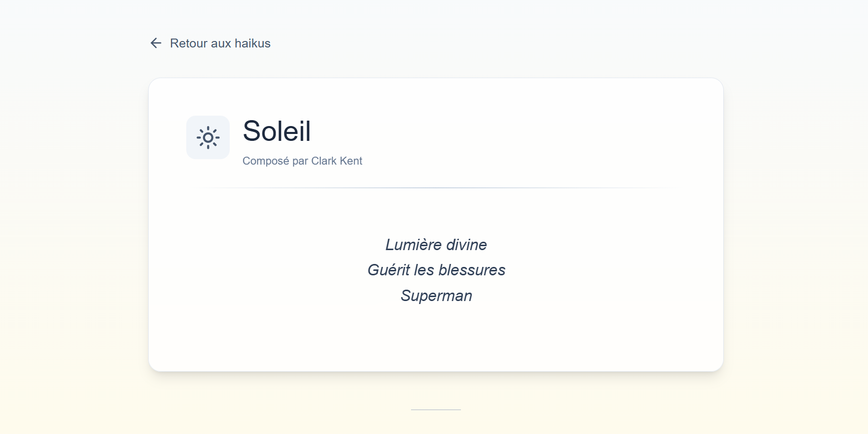Select the haiku line "Lumière divine"
The image size is (868, 434).
pyautogui.click(x=436, y=245)
